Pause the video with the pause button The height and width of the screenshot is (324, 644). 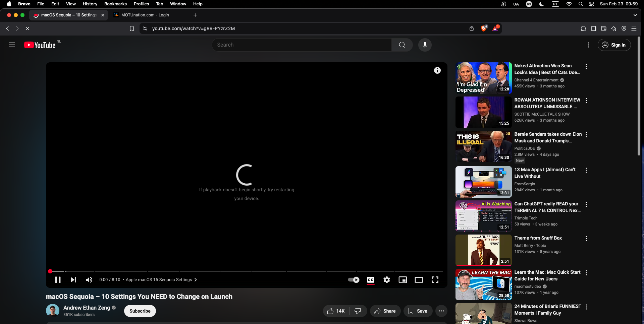58,280
